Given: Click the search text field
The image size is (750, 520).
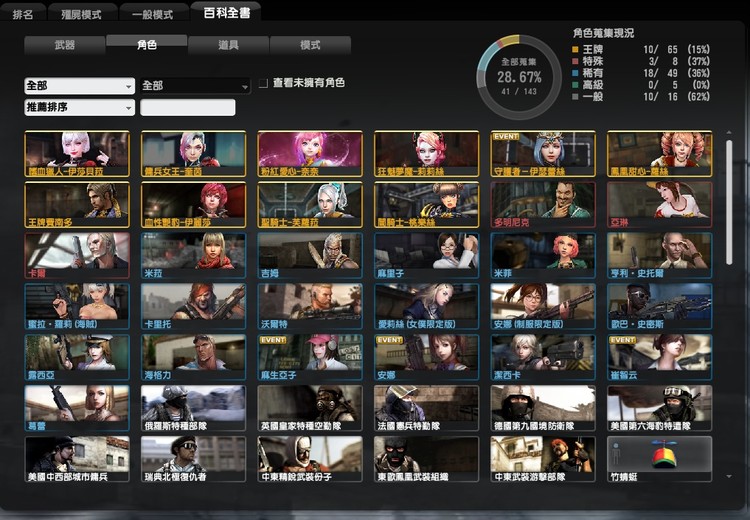Looking at the screenshot, I should (188, 107).
